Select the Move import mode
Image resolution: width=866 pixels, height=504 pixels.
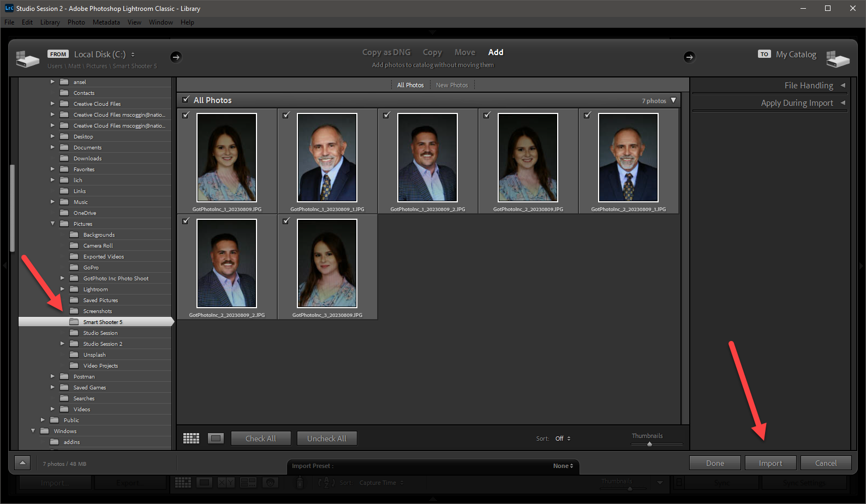tap(465, 52)
